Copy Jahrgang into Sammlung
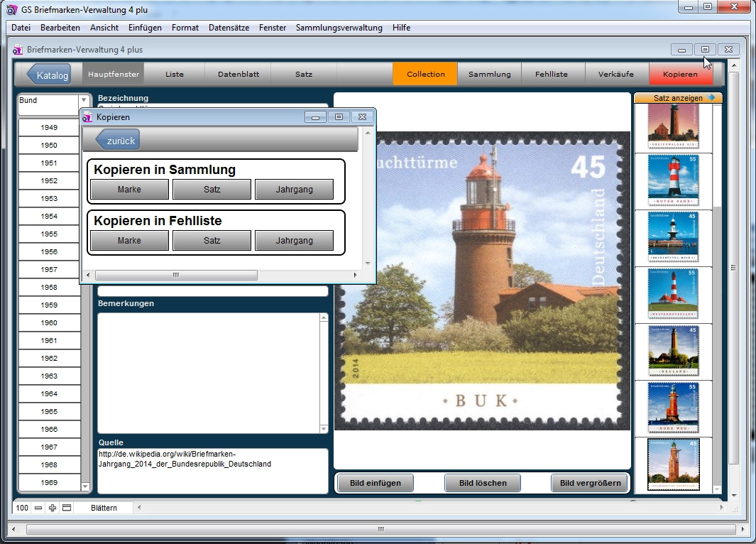Image resolution: width=756 pixels, height=544 pixels. (x=294, y=190)
